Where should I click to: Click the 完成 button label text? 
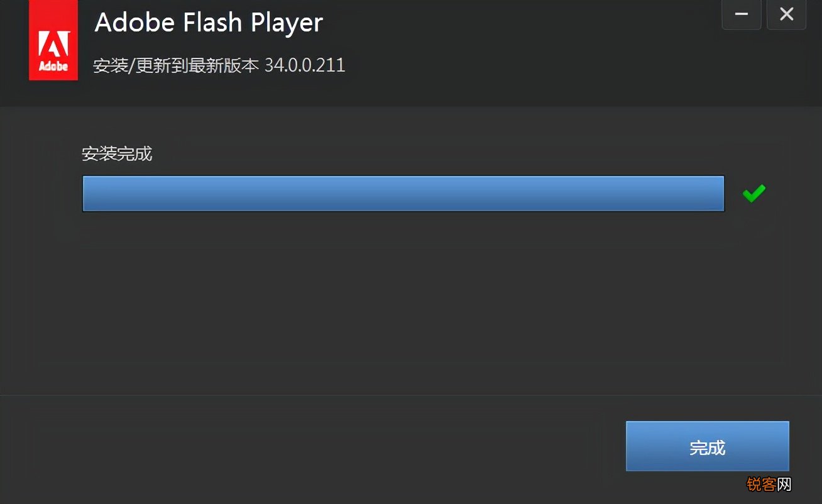(708, 446)
